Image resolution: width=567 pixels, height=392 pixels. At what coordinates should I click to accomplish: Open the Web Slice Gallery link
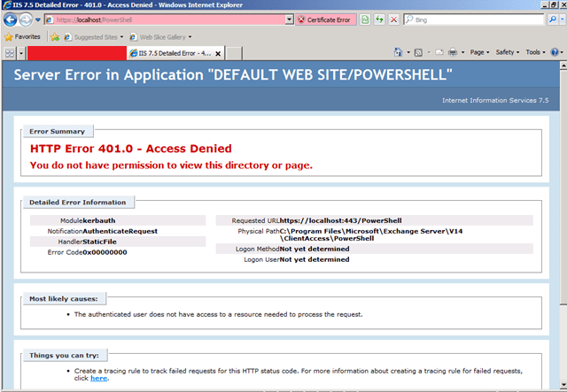pyautogui.click(x=159, y=37)
